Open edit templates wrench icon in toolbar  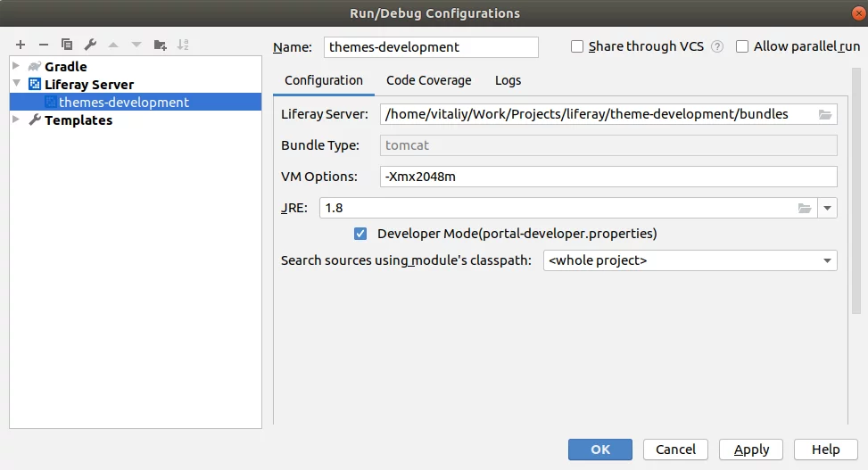coord(90,45)
